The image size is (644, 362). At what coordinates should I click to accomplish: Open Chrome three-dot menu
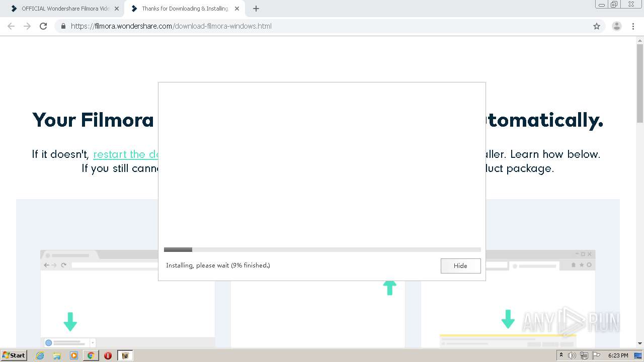pos(633,26)
